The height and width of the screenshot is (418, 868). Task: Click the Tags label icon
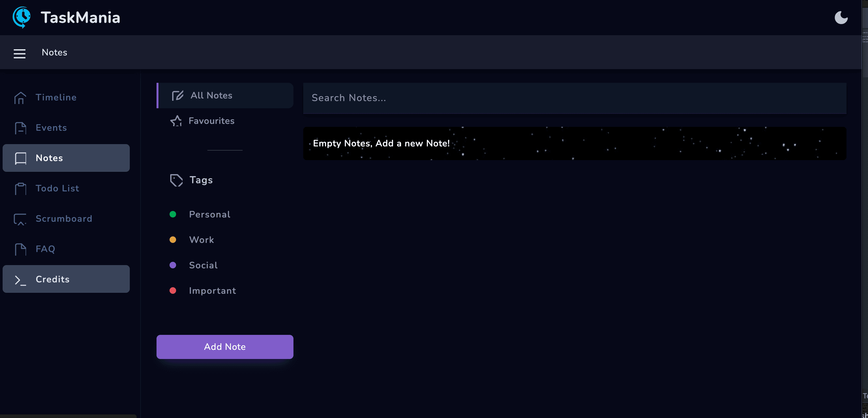point(176,180)
